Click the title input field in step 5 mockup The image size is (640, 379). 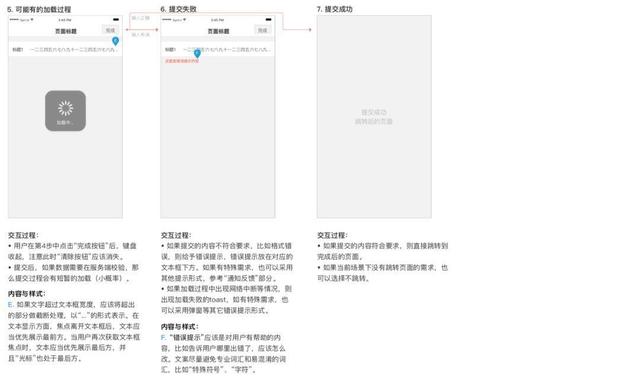65,49
